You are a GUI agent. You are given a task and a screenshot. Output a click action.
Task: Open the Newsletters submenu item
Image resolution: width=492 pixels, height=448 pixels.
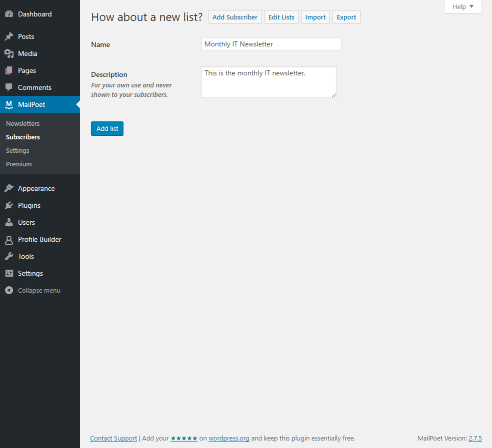22,123
